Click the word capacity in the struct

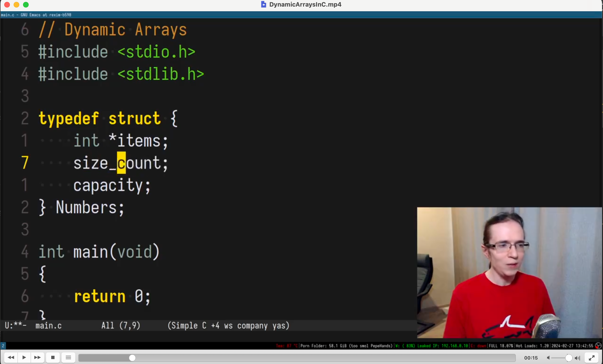coord(108,185)
